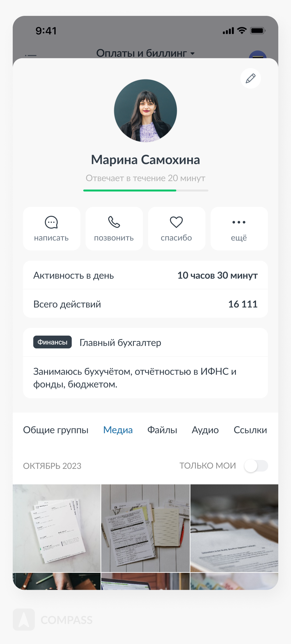Tap the heart 'спасибо' icon
The width and height of the screenshot is (291, 644).
tap(176, 222)
